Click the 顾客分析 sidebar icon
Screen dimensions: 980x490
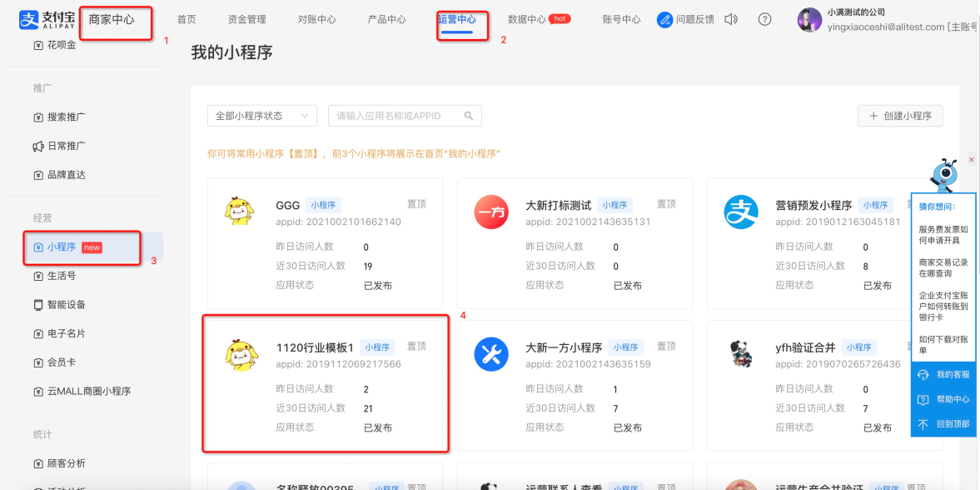(x=38, y=463)
